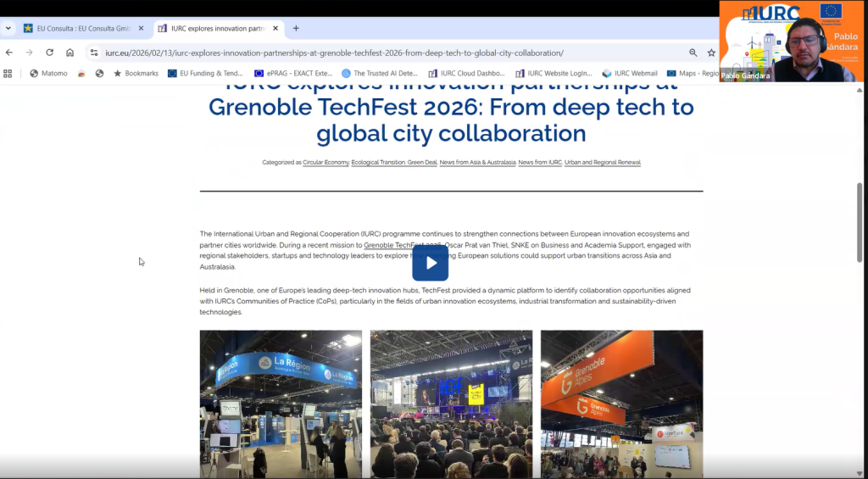This screenshot has height=479, width=868.
Task: Open the site information icon in address bar
Action: (94, 53)
